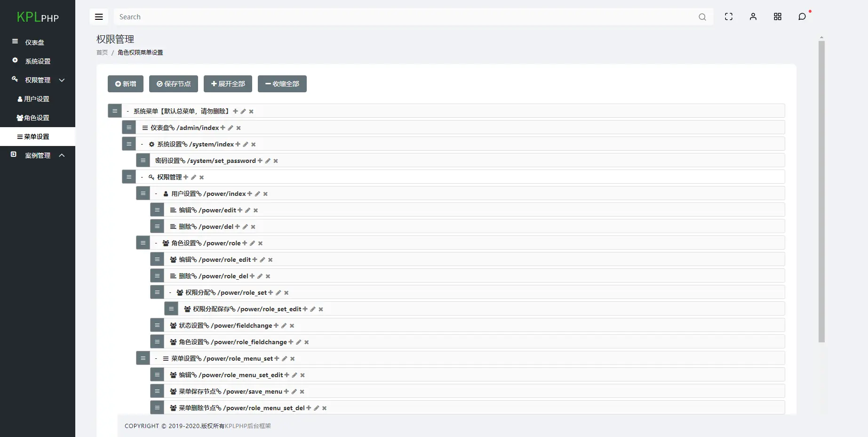Click the 保存节点 button
868x437 pixels.
(174, 84)
